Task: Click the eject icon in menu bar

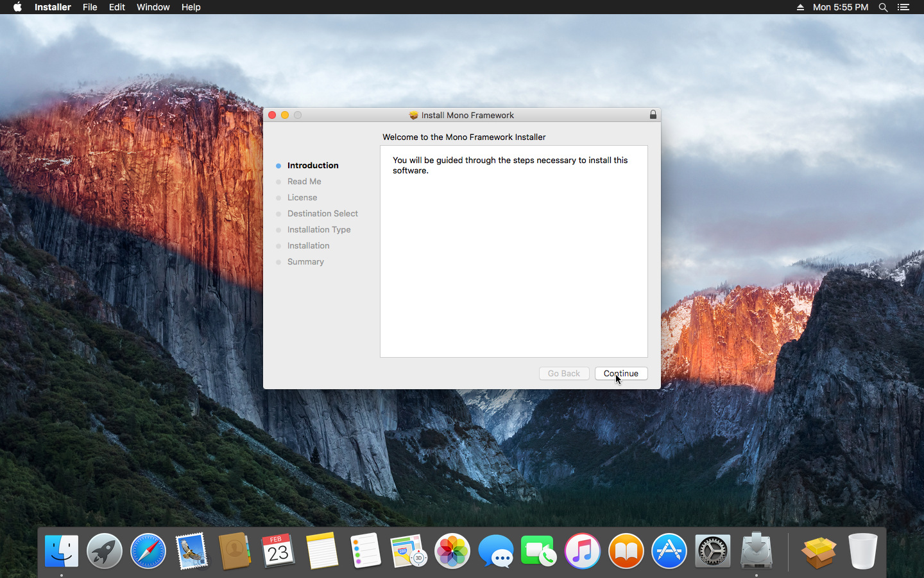Action: tap(800, 7)
